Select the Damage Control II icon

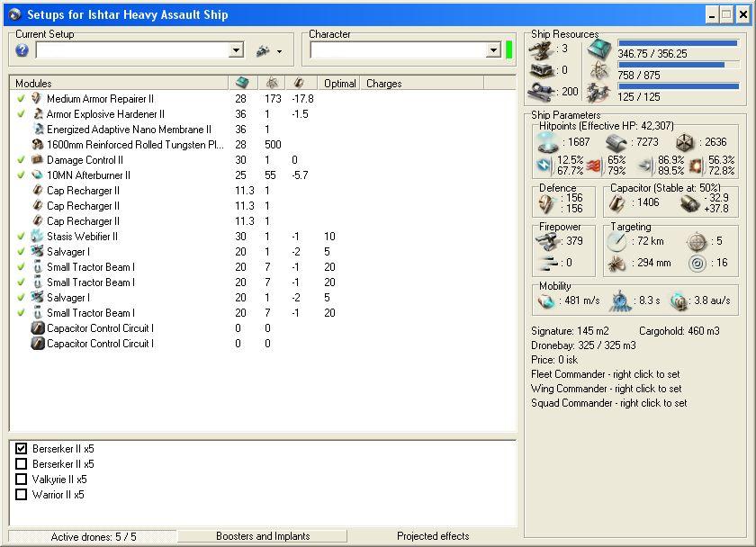tap(37, 159)
